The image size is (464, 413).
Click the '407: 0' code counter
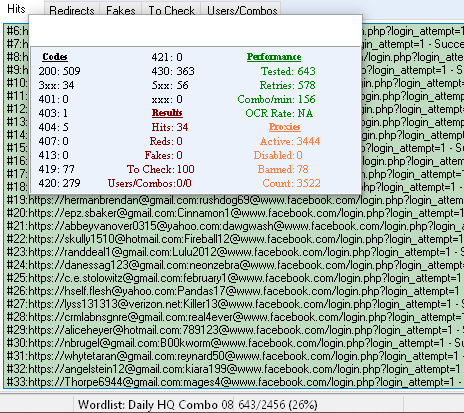pos(53,141)
